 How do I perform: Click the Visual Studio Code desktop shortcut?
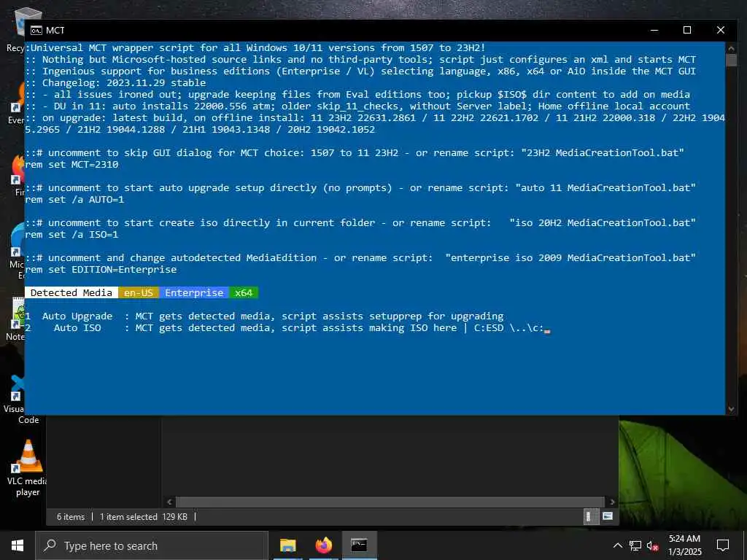(x=17, y=399)
